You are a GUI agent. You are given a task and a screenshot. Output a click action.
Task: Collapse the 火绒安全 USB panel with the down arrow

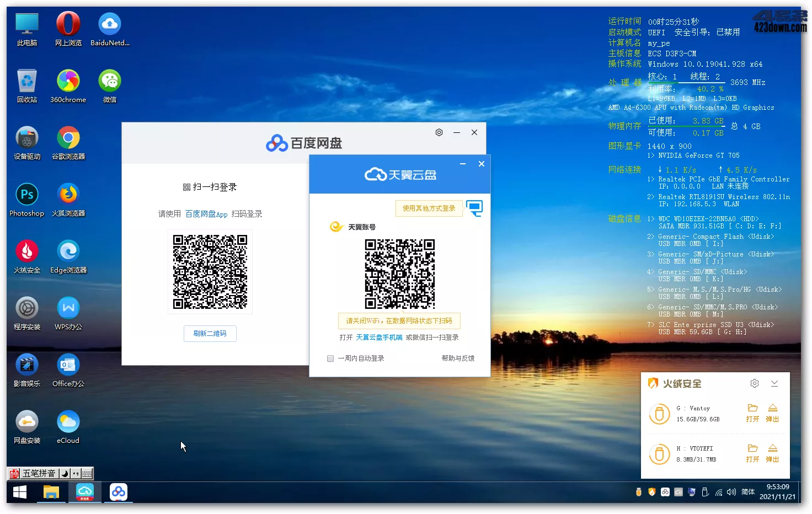pos(774,383)
